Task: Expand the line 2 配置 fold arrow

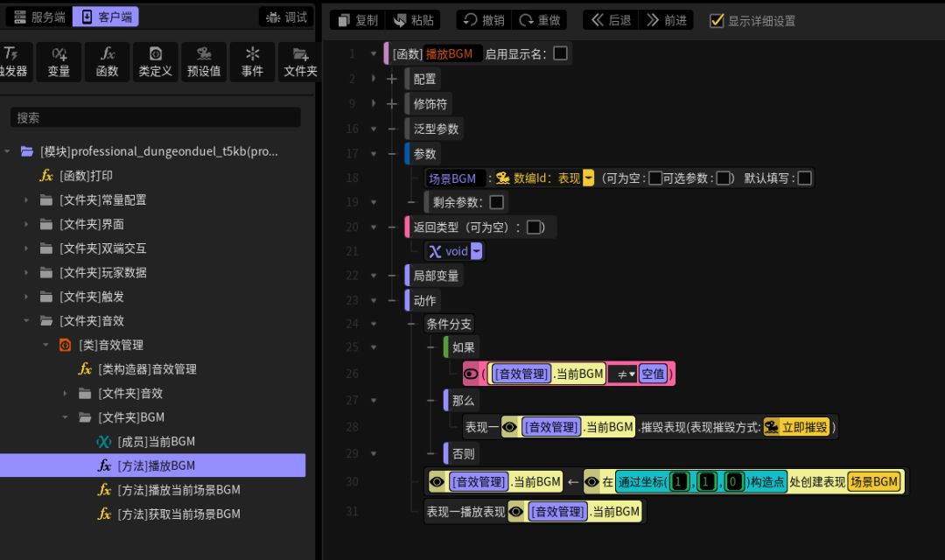Action: [374, 79]
